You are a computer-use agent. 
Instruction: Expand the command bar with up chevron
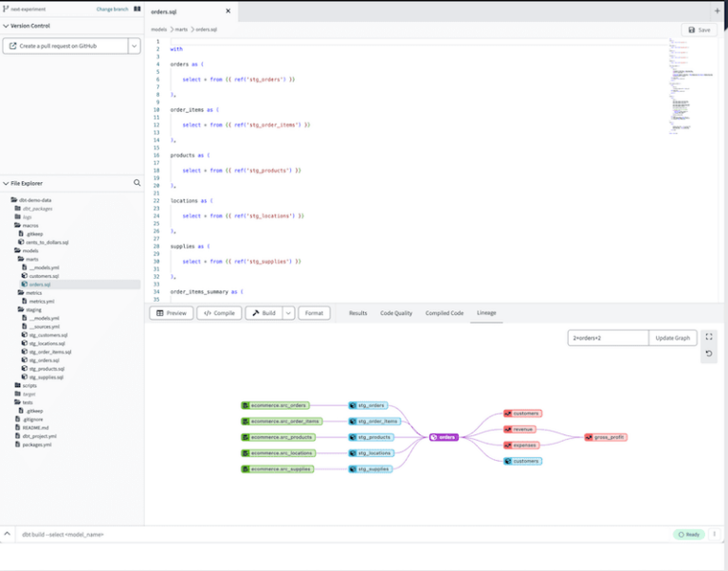click(x=7, y=534)
